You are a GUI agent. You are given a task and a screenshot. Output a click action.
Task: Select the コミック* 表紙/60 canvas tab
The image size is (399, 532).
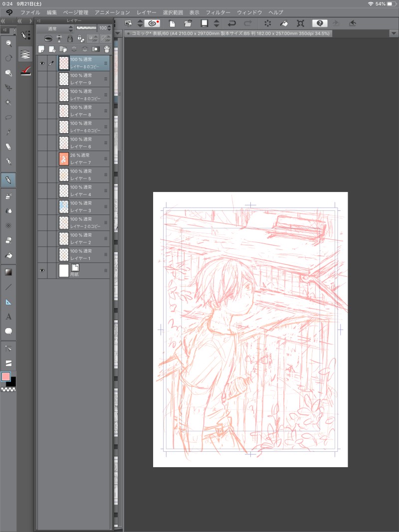coord(229,33)
